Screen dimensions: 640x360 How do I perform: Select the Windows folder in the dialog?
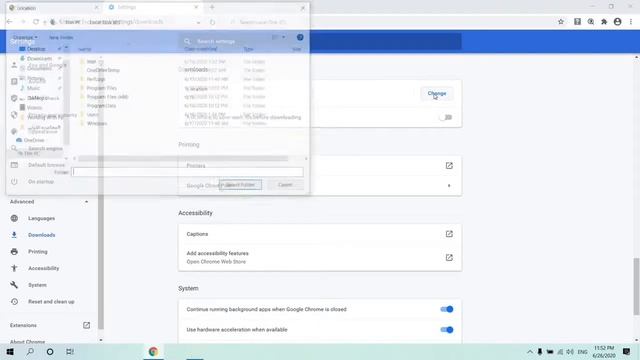[97, 123]
